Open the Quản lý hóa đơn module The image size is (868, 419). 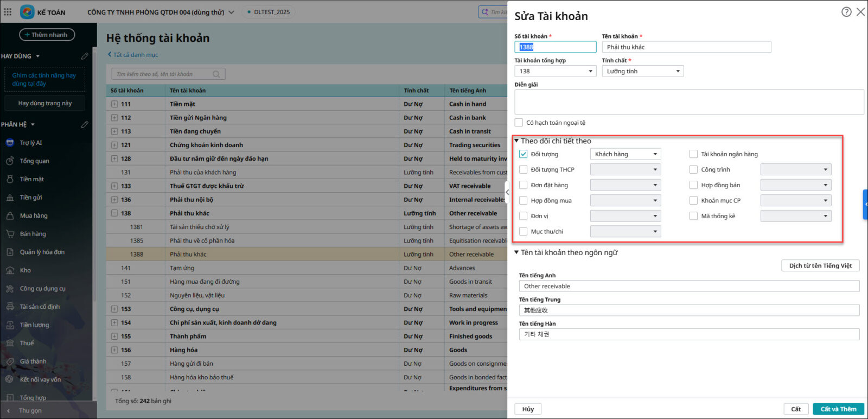pos(42,252)
